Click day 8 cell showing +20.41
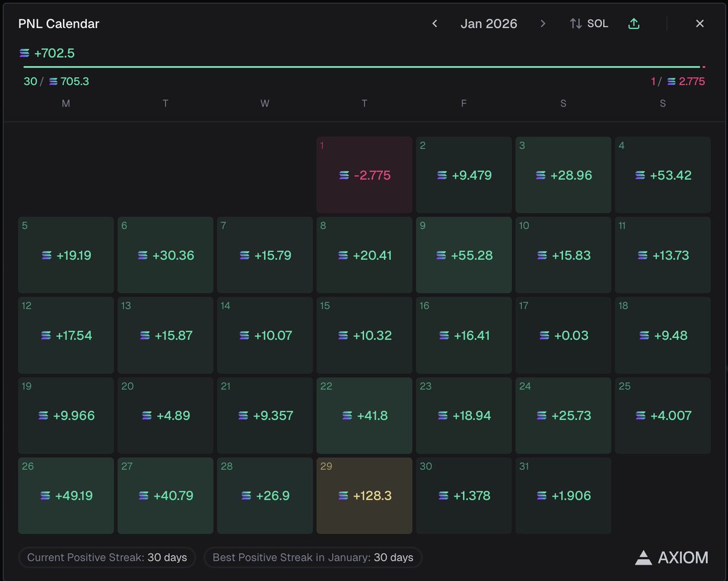The image size is (728, 581). pyautogui.click(x=365, y=255)
